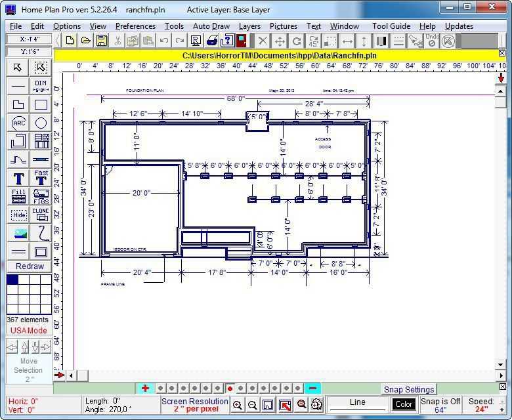
Task: Select the first zoom-level dot after the plus
Action: [x=160, y=388]
